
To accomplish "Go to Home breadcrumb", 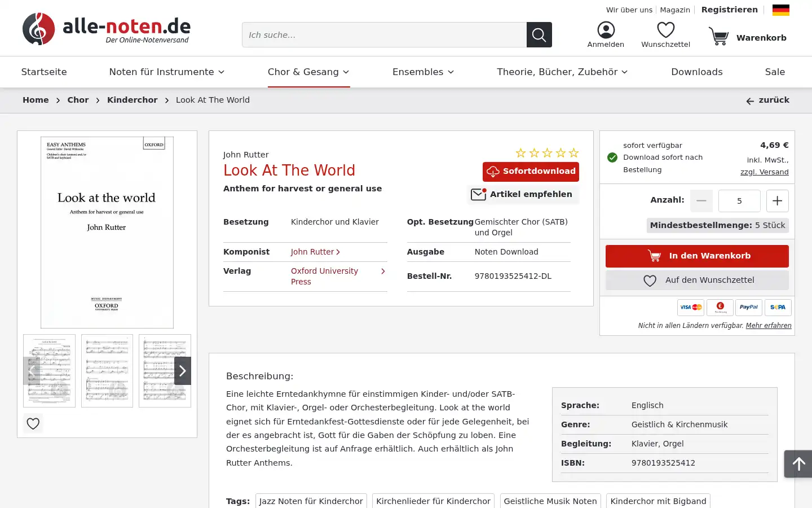I will click(36, 100).
